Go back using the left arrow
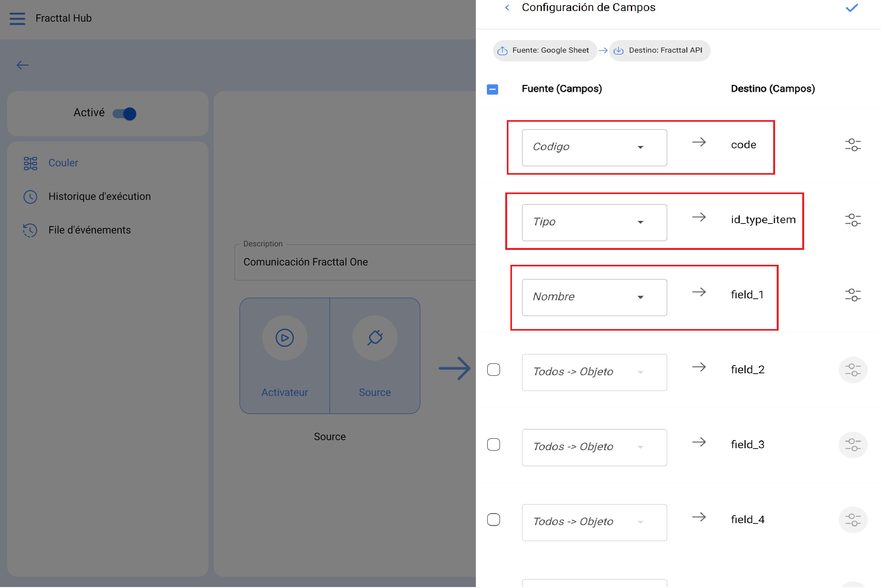The image size is (881, 588). pyautogui.click(x=23, y=65)
